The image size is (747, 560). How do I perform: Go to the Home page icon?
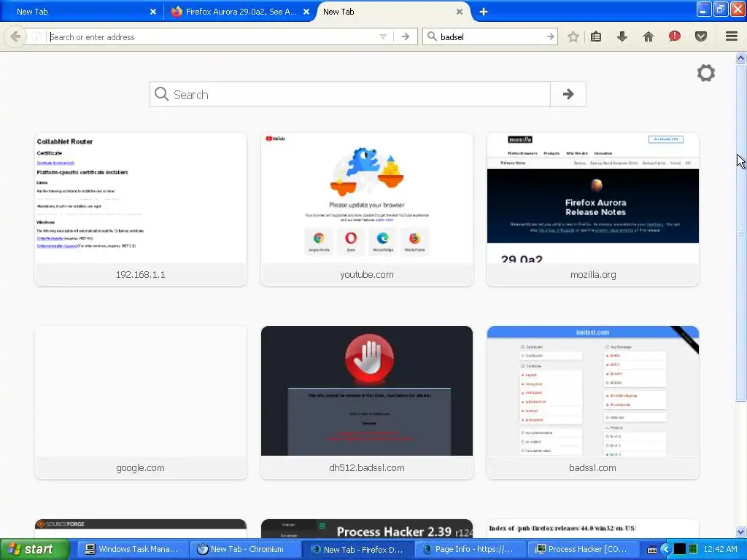point(649,36)
